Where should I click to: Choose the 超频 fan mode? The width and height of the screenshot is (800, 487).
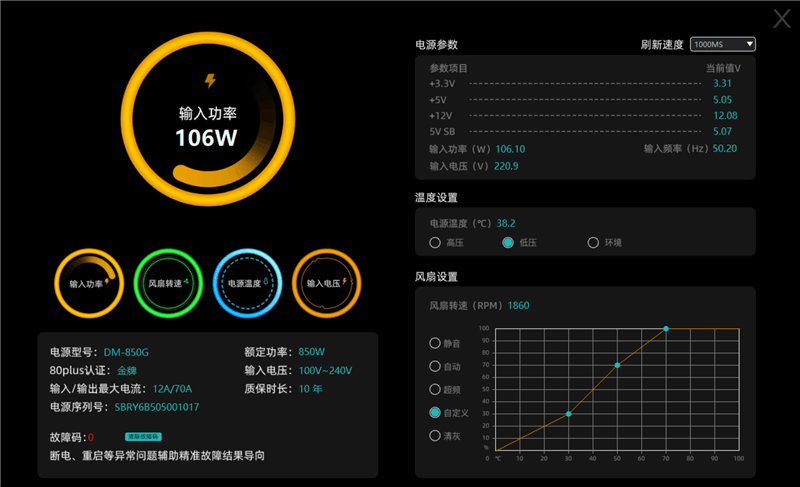click(435, 390)
